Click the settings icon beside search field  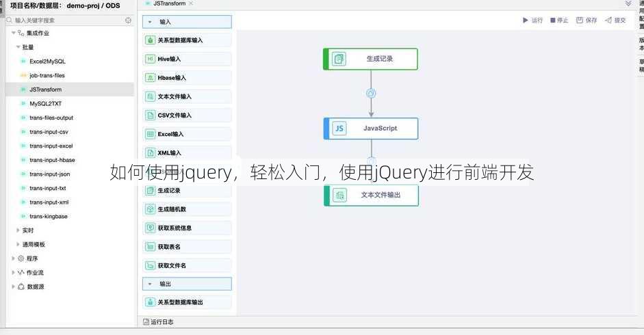click(x=128, y=20)
